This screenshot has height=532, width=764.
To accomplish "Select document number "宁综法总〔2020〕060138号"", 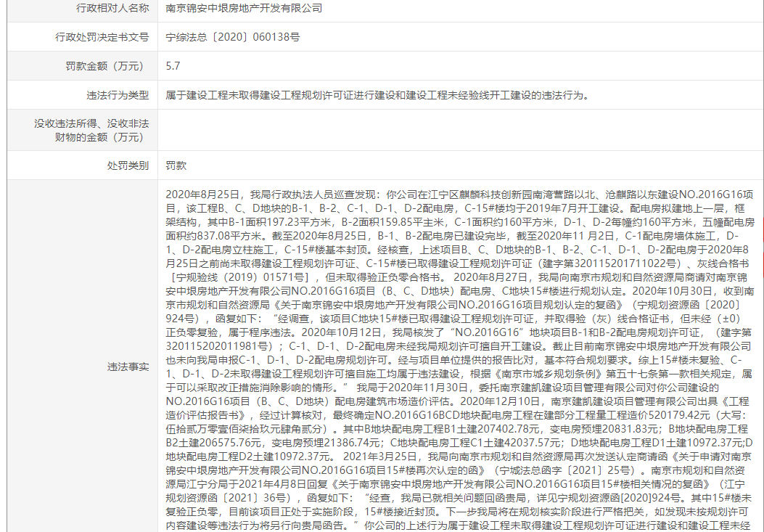I will [x=233, y=37].
